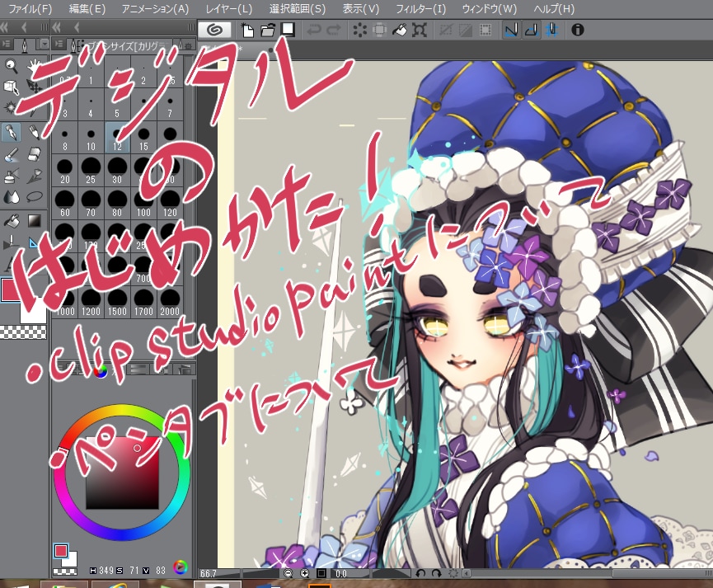
Task: Choose brush size 20 preset
Action: pyautogui.click(x=65, y=171)
